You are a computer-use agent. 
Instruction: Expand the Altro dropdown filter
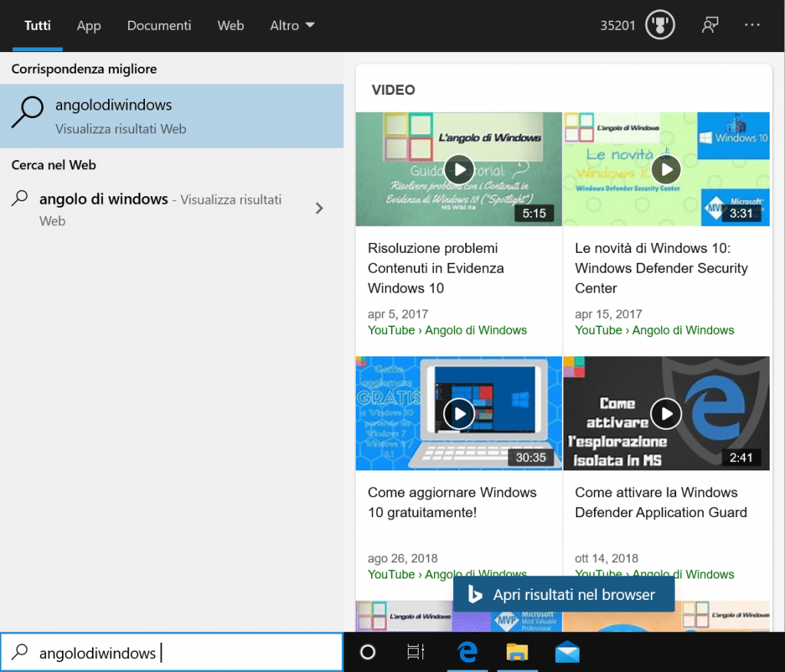(x=292, y=25)
